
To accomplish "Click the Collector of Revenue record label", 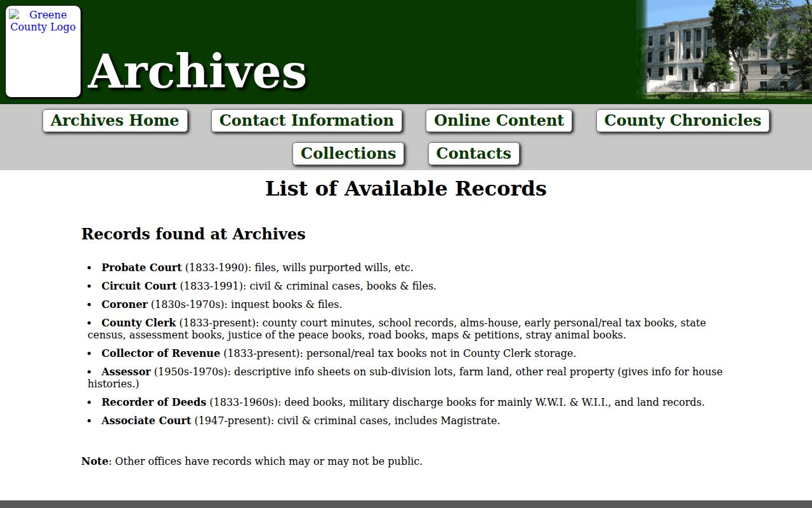I will [160, 353].
